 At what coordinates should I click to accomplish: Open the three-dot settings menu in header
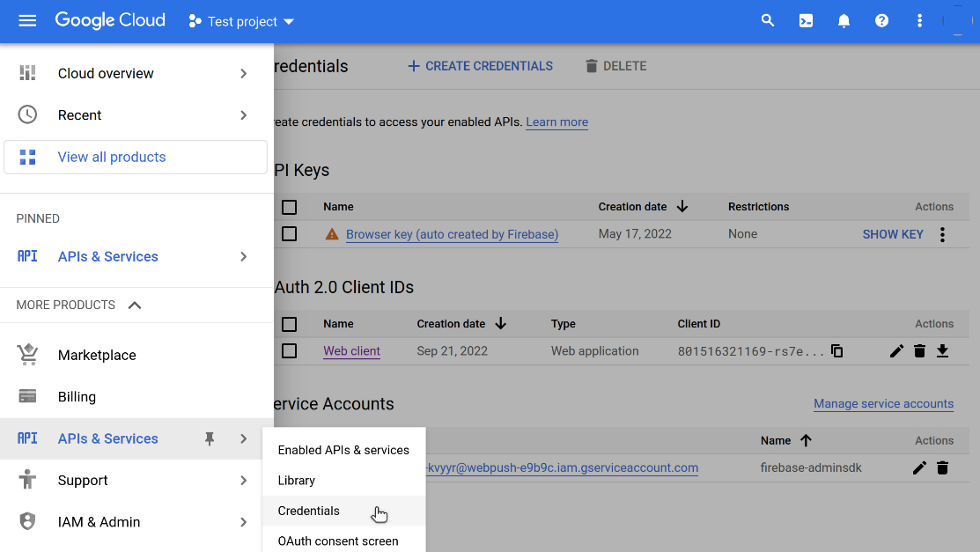pyautogui.click(x=919, y=21)
